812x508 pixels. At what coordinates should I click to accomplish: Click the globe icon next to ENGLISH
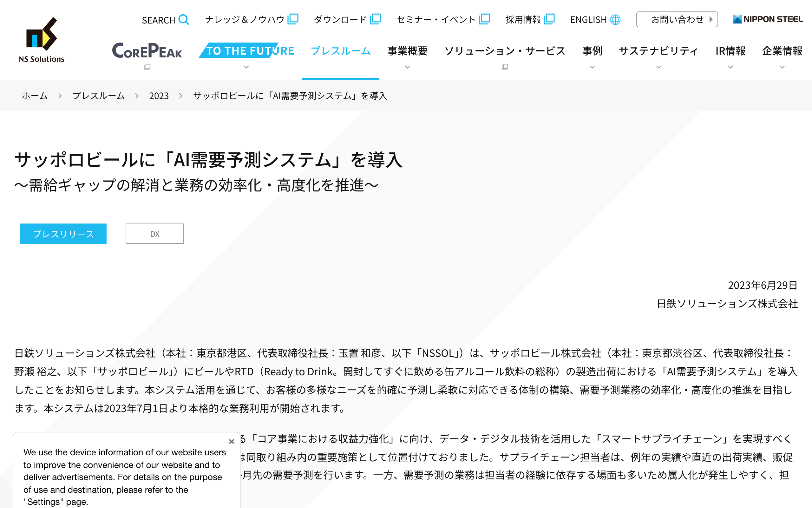(x=615, y=19)
